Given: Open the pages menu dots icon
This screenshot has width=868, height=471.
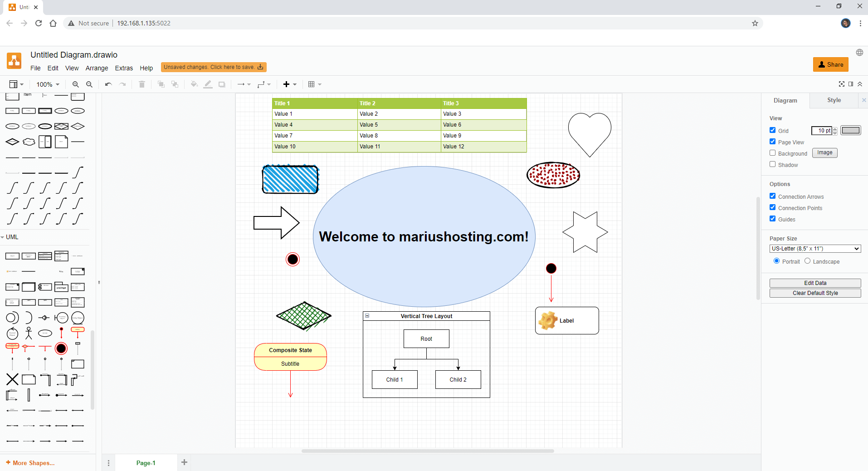Looking at the screenshot, I should click(x=108, y=463).
